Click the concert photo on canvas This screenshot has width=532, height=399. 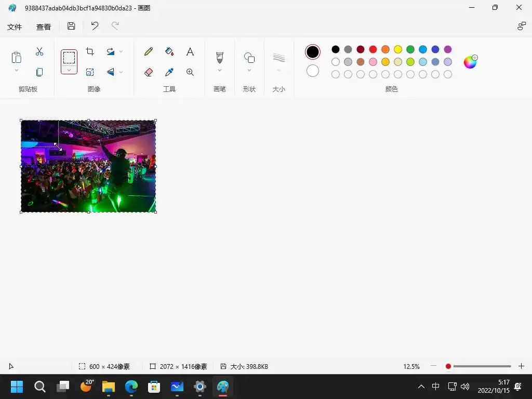(x=88, y=166)
